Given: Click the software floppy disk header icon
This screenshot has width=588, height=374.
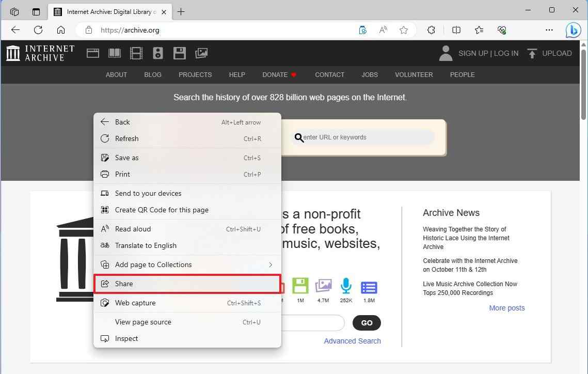Looking at the screenshot, I should pos(179,53).
